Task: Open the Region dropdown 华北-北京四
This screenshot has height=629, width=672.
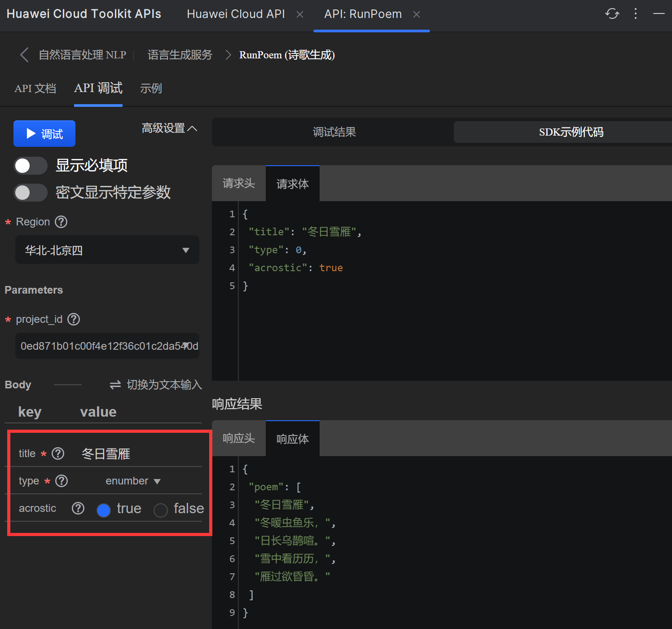Action: coord(107,250)
